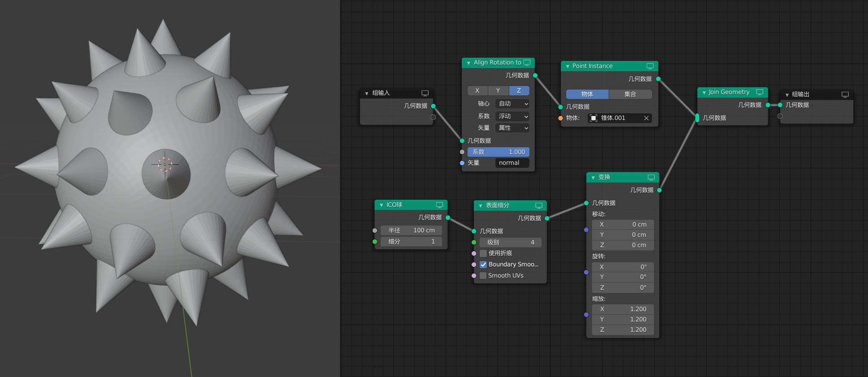Uncheck the Boundary Smooth checkbox

(x=483, y=265)
